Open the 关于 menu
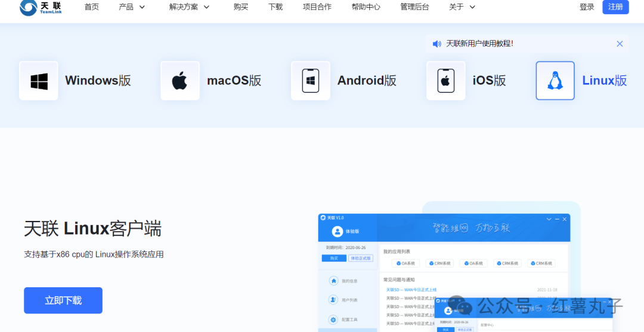 coord(456,7)
